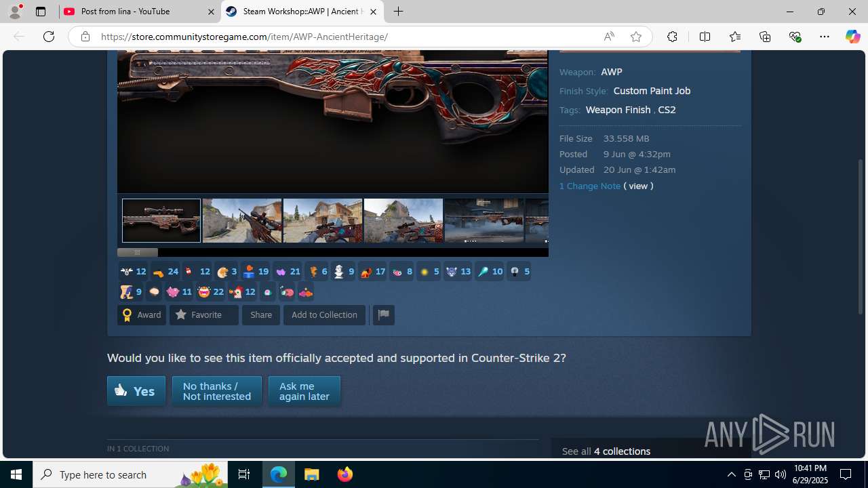The image size is (868, 488).
Task: Vote Yes with the thumbs-up button
Action: (x=136, y=391)
